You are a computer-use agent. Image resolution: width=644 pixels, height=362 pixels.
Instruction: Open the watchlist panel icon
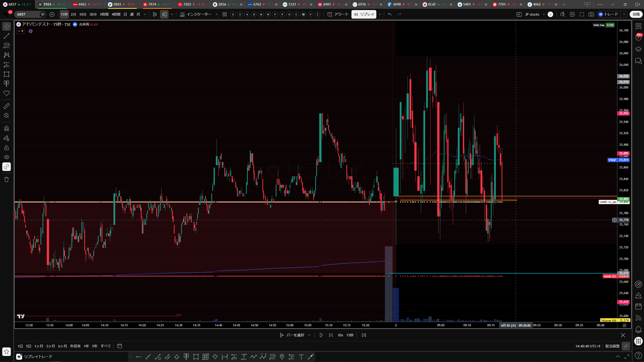(638, 26)
